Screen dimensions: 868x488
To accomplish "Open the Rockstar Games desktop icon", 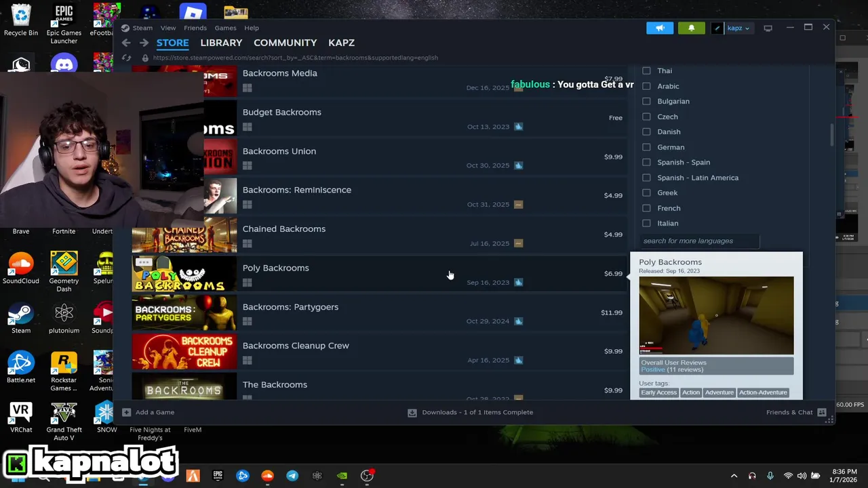I will 64,363.
